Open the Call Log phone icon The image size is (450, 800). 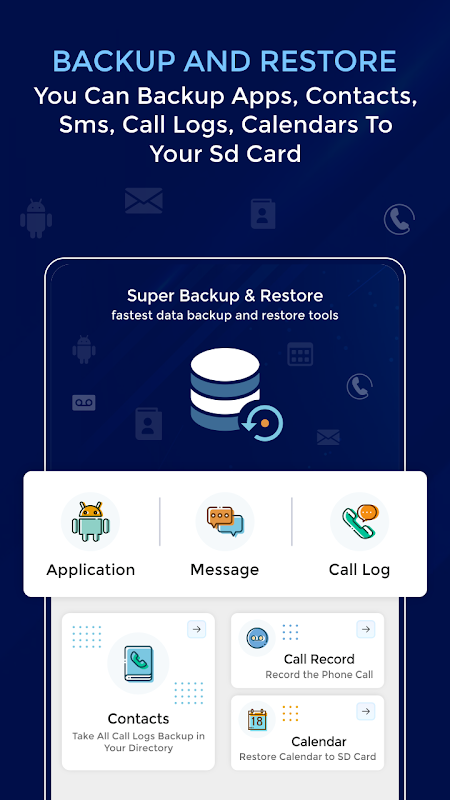360,521
